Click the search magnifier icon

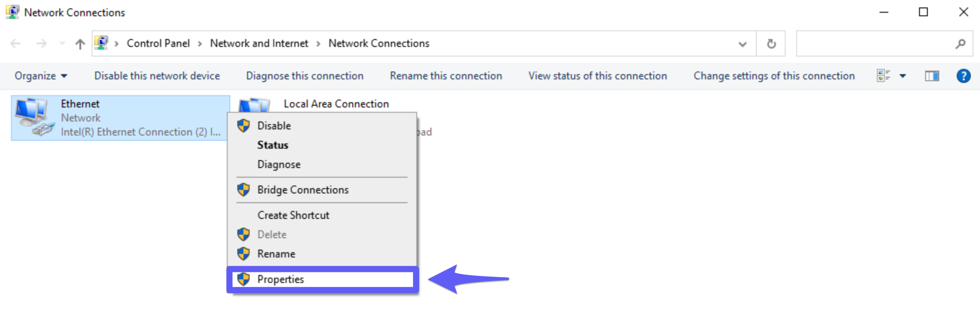(x=960, y=44)
